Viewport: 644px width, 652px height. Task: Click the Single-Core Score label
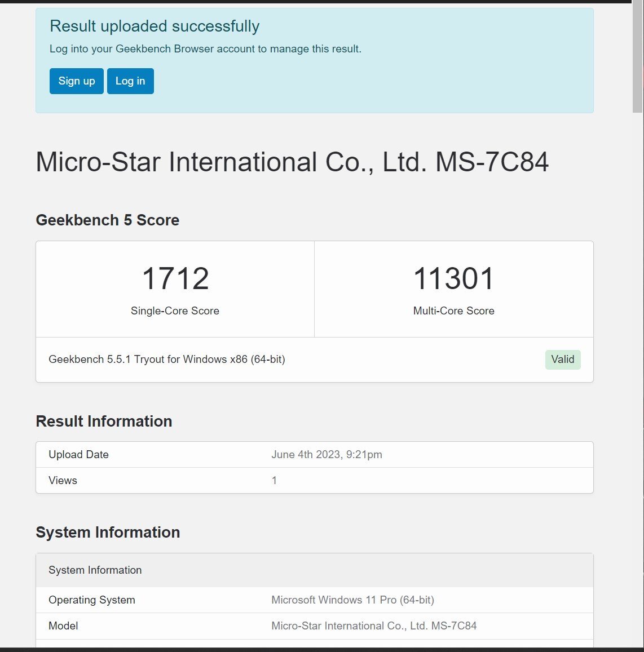[175, 311]
